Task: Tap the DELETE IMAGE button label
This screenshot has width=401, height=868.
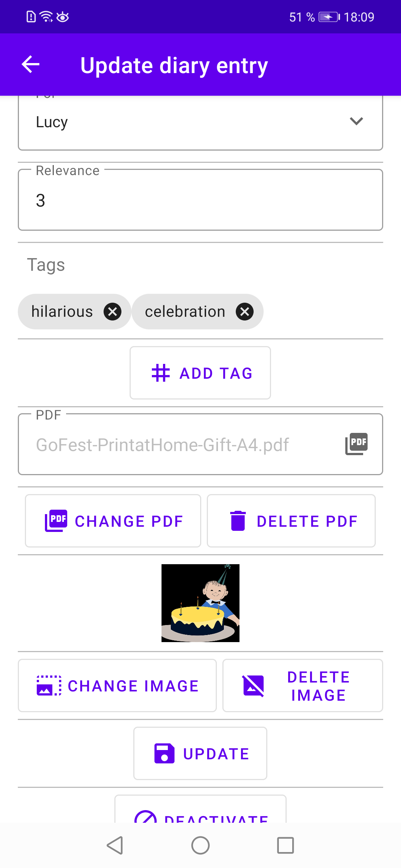Action: pyautogui.click(x=319, y=686)
